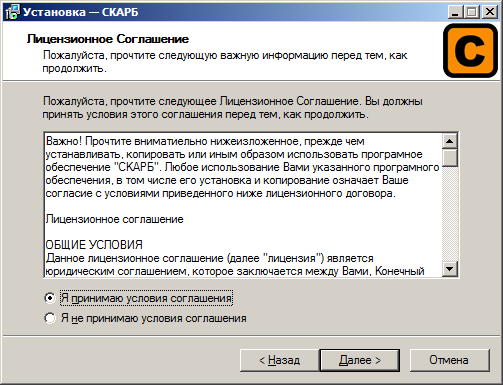Click the installer icon in the title bar

tap(12, 13)
